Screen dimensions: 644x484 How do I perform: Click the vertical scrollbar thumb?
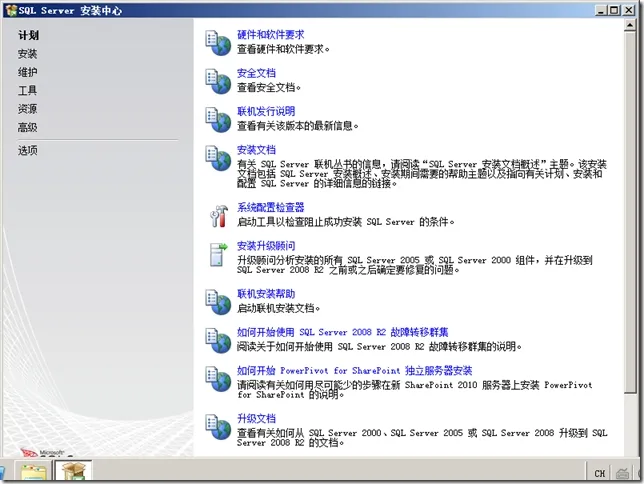pos(630,213)
